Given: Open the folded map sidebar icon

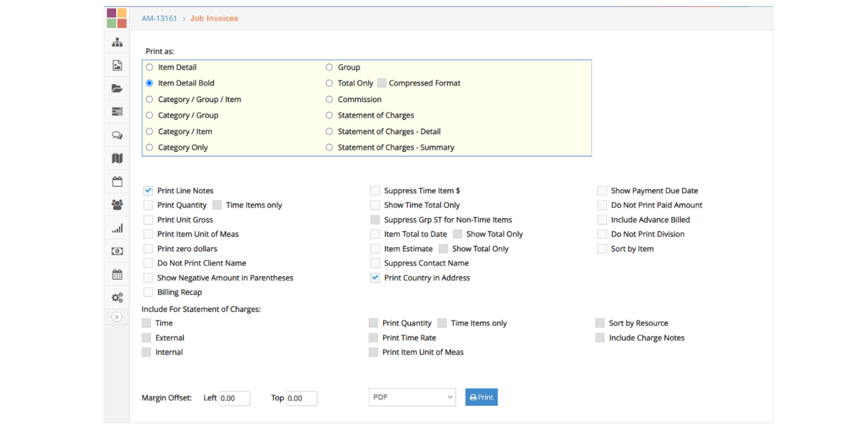Looking at the screenshot, I should pos(117,158).
